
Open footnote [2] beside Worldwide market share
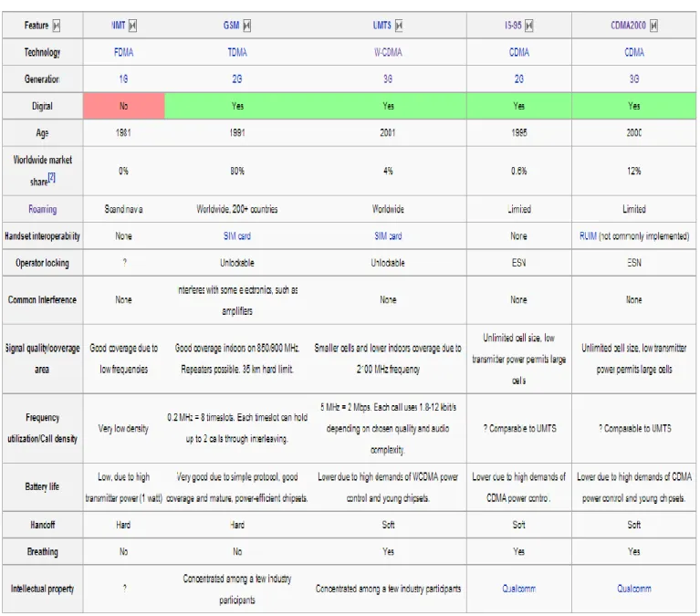point(52,178)
